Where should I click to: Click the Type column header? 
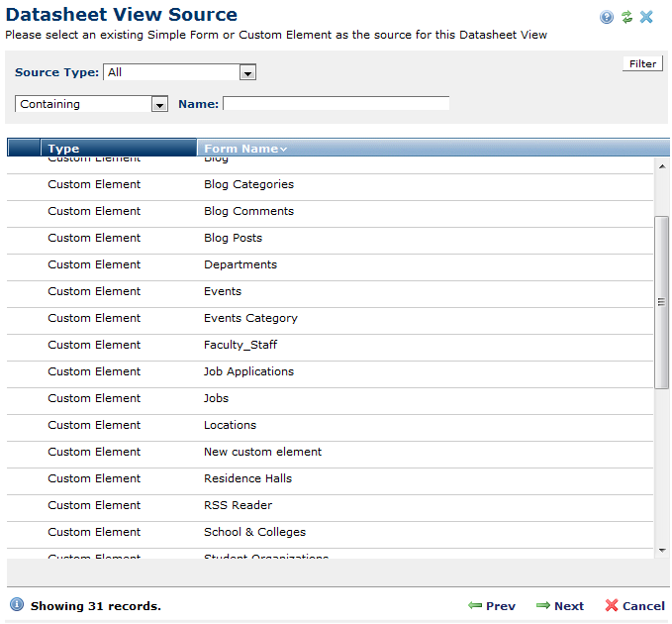63,149
